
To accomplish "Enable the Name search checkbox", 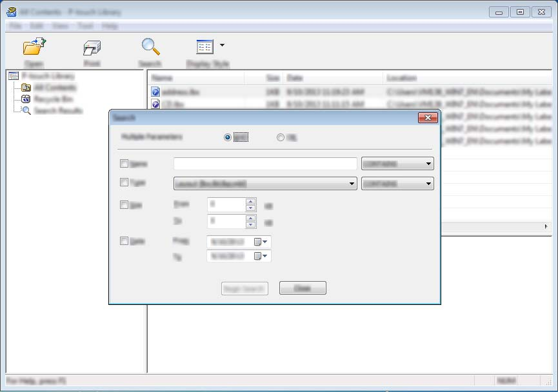I will coord(124,164).
